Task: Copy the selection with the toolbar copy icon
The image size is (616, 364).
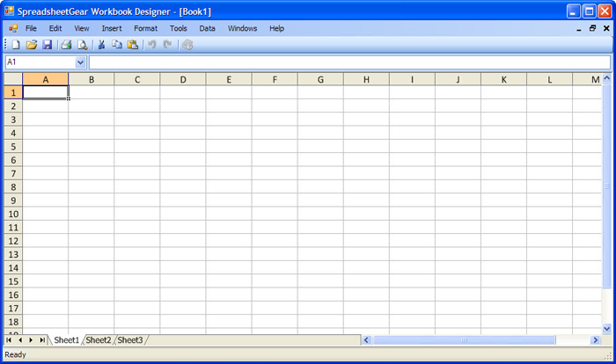Action: tap(117, 45)
